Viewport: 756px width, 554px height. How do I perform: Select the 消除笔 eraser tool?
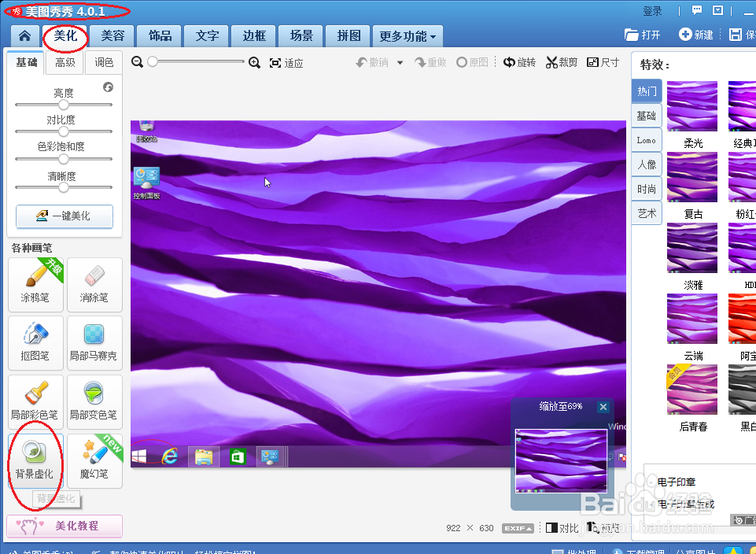point(94,284)
